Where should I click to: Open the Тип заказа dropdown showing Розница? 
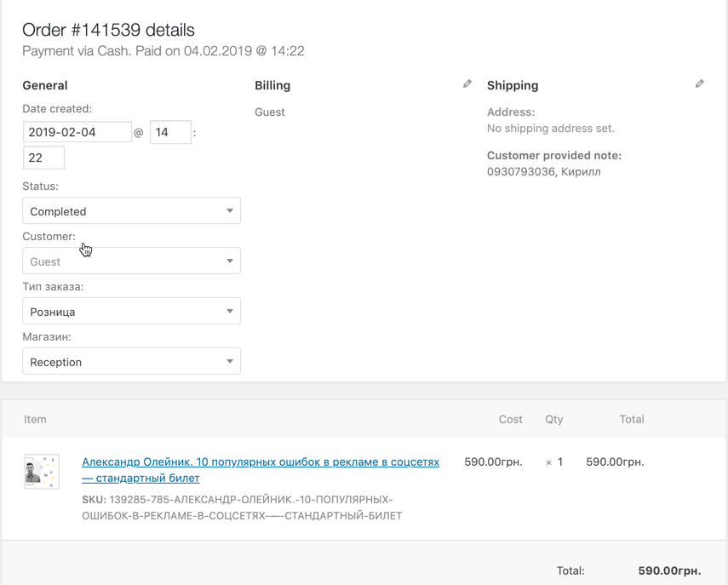click(131, 311)
